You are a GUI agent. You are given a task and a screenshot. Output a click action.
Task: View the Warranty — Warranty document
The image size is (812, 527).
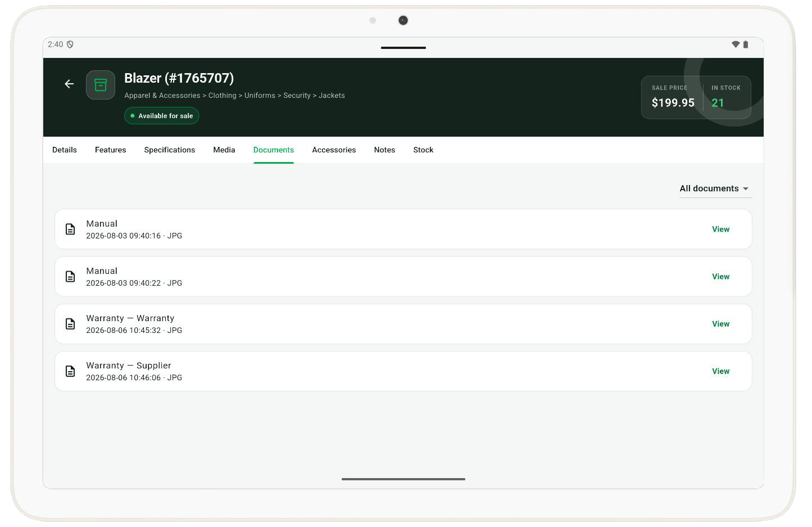(720, 324)
